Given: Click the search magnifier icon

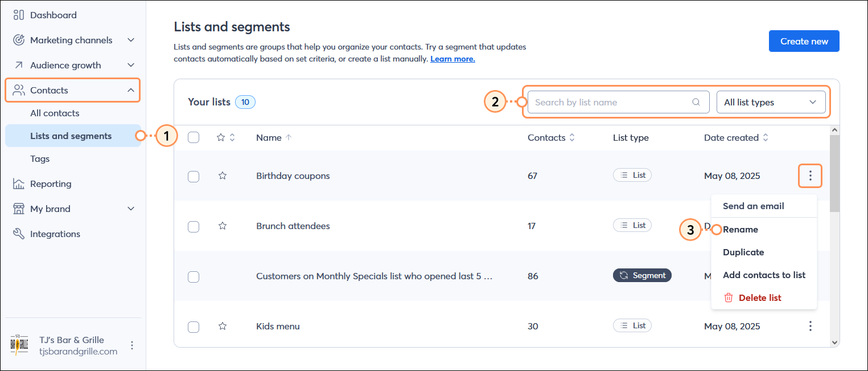Looking at the screenshot, I should pyautogui.click(x=696, y=103).
